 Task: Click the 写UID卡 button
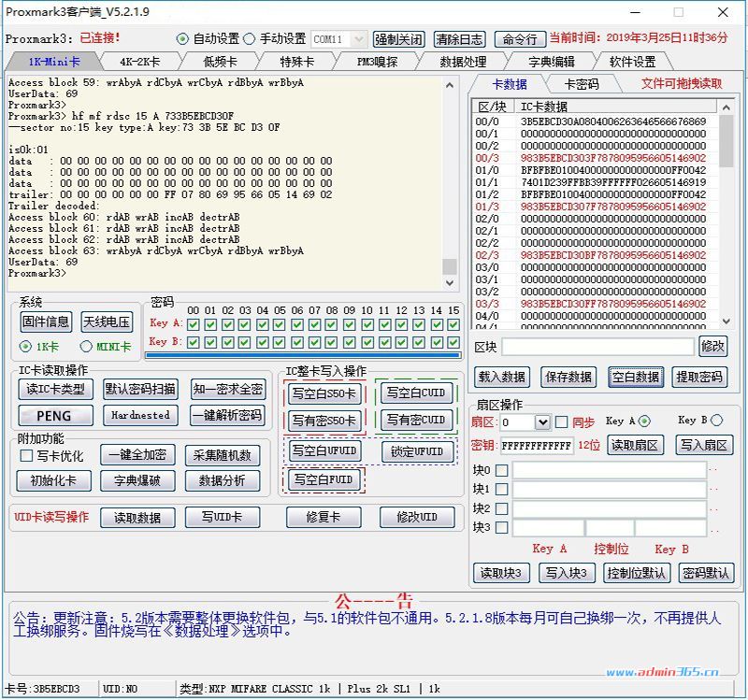tap(223, 518)
